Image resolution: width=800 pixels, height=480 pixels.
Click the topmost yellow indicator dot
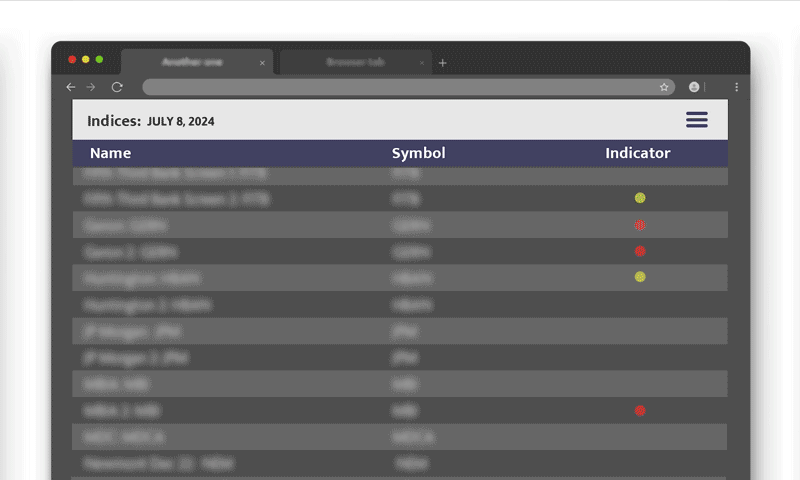[x=640, y=198]
